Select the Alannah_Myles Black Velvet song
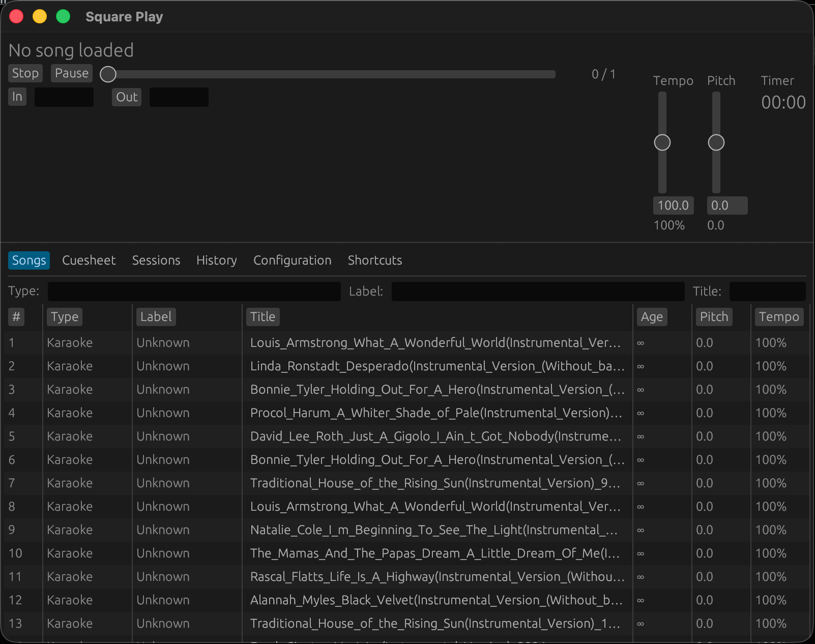The image size is (815, 644). pyautogui.click(x=435, y=600)
